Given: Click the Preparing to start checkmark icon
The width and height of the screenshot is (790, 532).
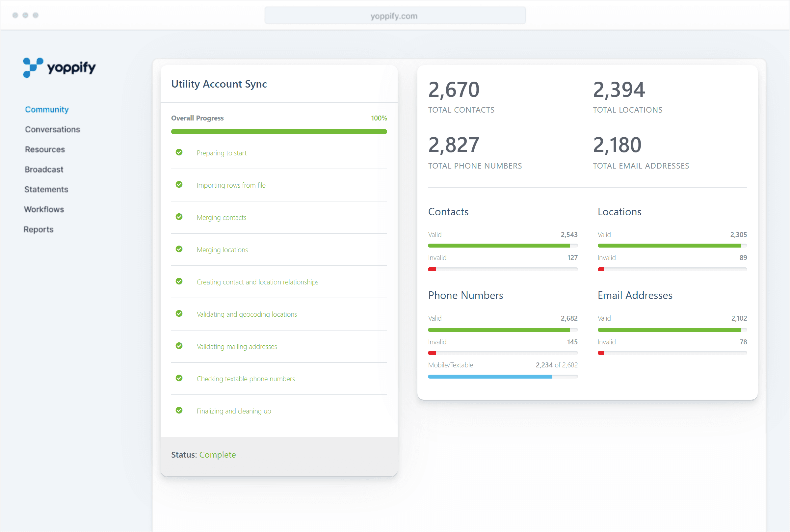Looking at the screenshot, I should point(179,152).
